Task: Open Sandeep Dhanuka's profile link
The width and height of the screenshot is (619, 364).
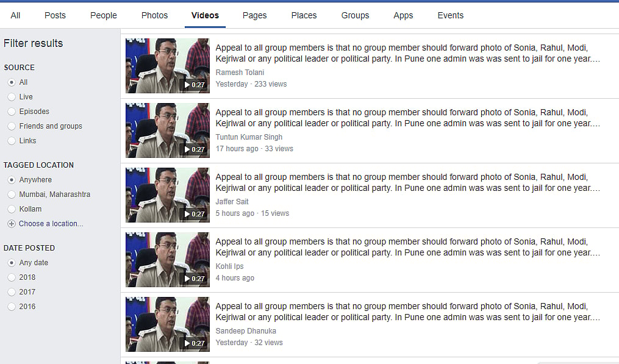Action: tap(246, 331)
